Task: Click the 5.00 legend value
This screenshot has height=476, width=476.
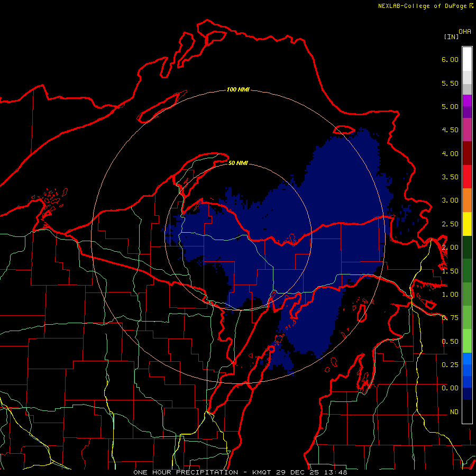Action: click(x=450, y=106)
